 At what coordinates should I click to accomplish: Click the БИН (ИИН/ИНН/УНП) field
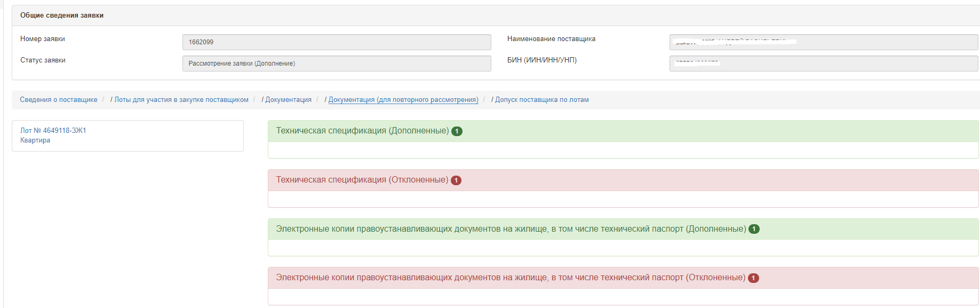coord(823,64)
